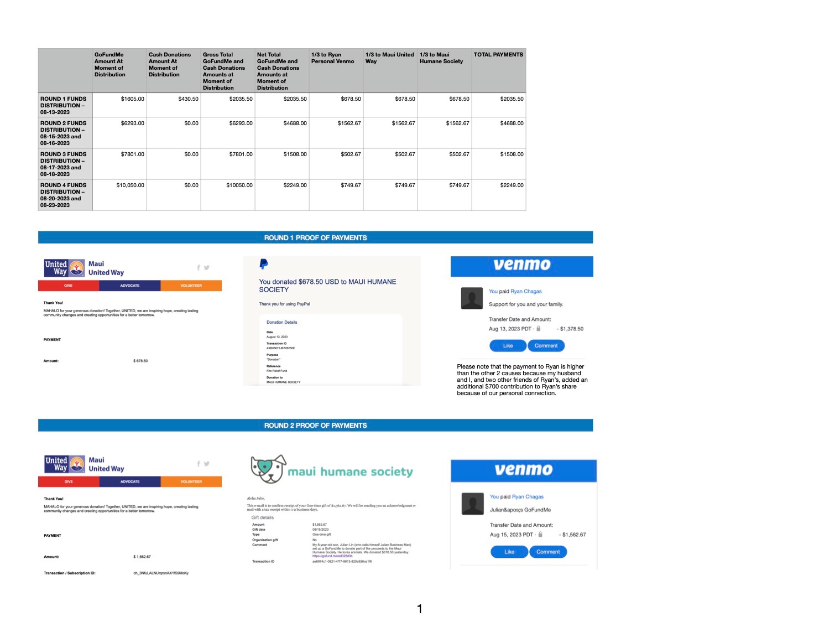Click the 'Donation Details' heading in PayPal receipt
Image resolution: width=840 pixels, height=632 pixels.
tap(282, 322)
